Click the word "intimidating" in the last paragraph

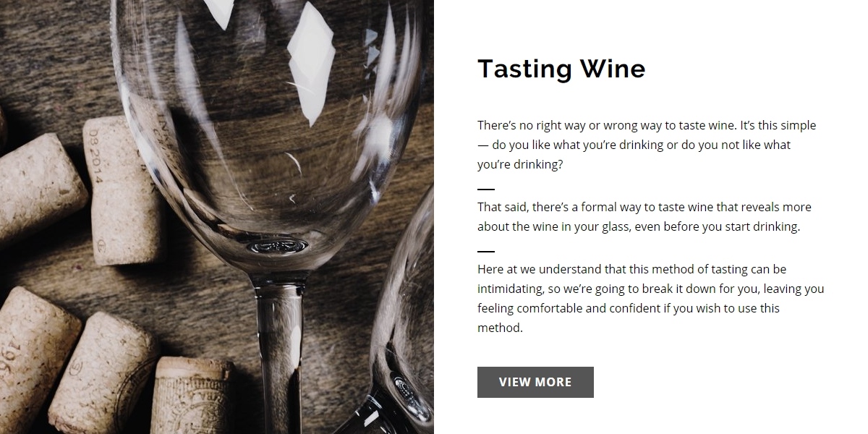[510, 289]
